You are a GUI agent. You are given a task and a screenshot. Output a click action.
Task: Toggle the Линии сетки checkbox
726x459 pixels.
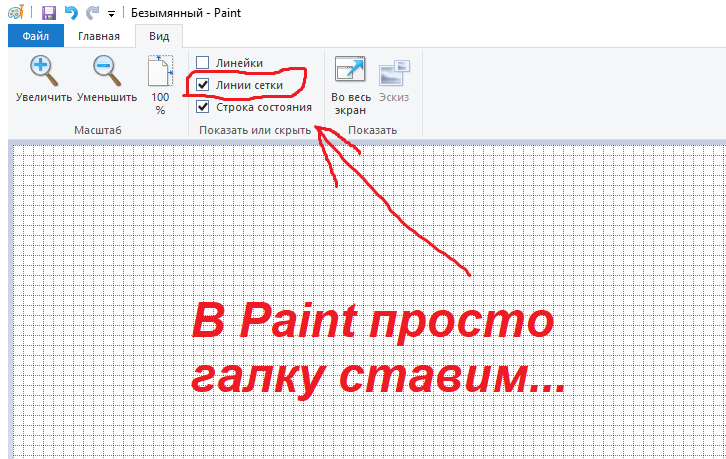click(202, 85)
